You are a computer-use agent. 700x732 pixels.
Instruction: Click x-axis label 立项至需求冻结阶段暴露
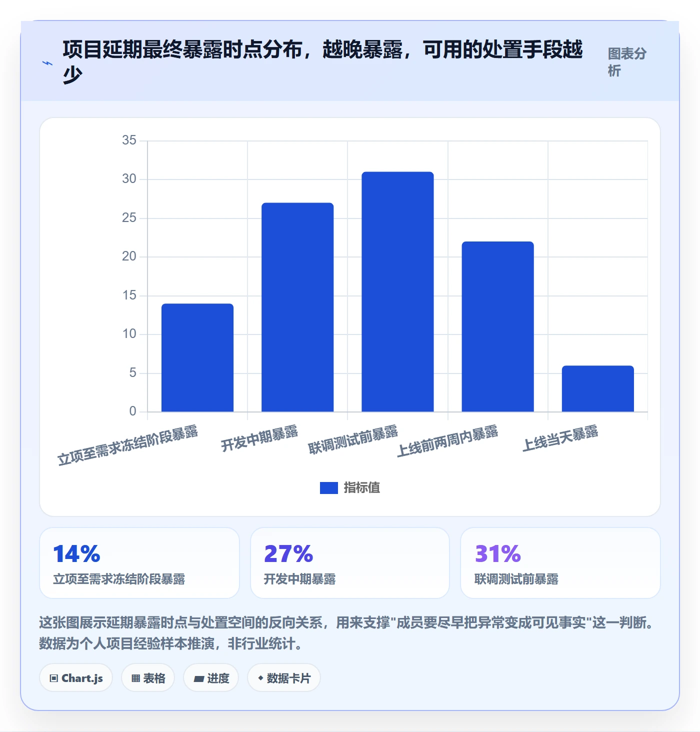(x=127, y=445)
